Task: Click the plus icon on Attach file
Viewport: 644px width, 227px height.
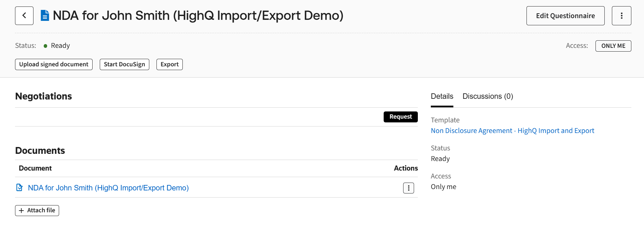Action: point(22,210)
